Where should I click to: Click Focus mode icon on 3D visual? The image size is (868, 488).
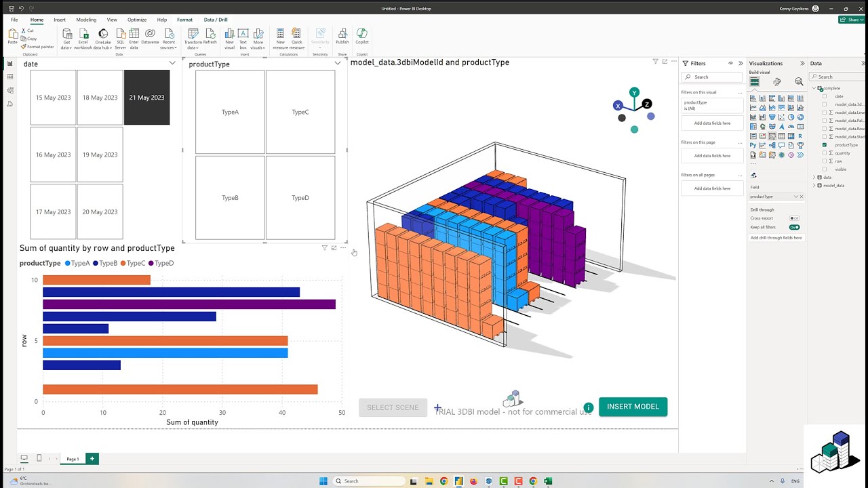665,62
